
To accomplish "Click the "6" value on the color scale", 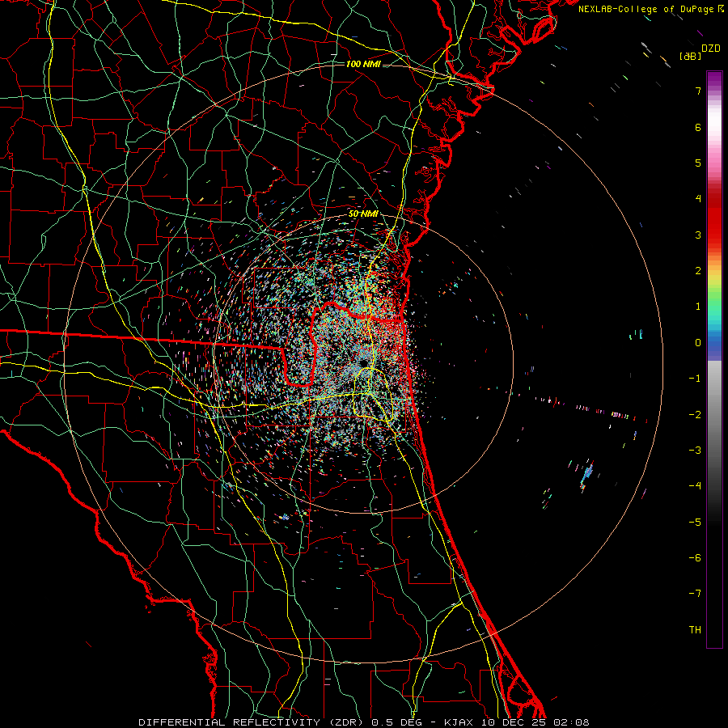I will [698, 127].
